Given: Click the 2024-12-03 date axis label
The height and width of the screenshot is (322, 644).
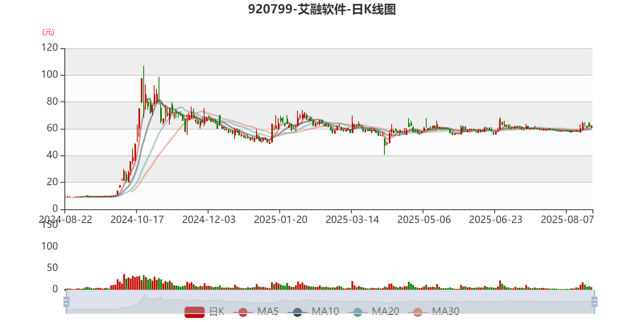Looking at the screenshot, I should 208,220.
